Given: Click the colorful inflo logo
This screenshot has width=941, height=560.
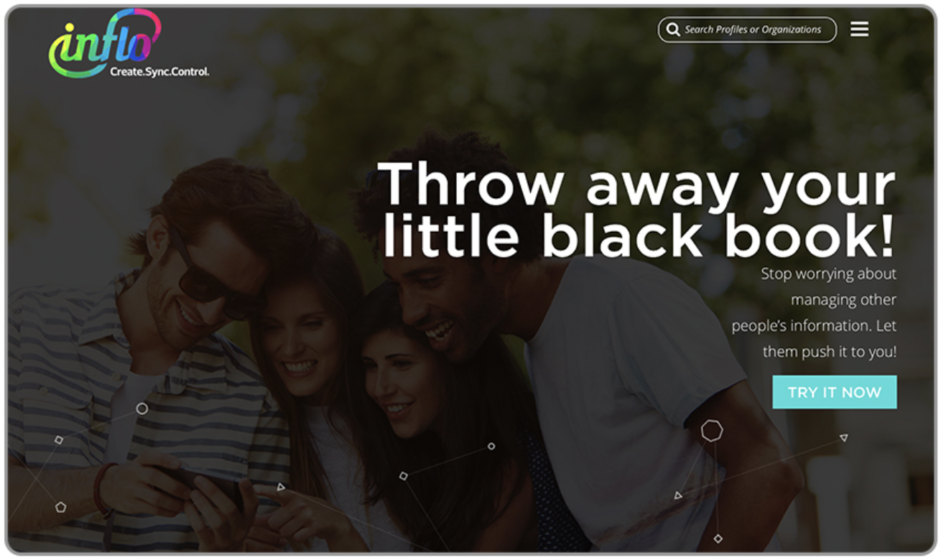Looking at the screenshot, I should coord(104,43).
